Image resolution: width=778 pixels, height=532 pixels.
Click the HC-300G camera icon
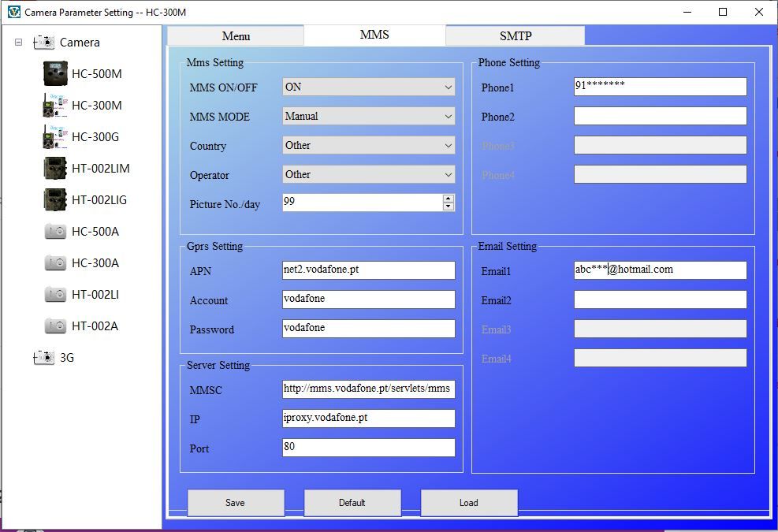(x=55, y=137)
